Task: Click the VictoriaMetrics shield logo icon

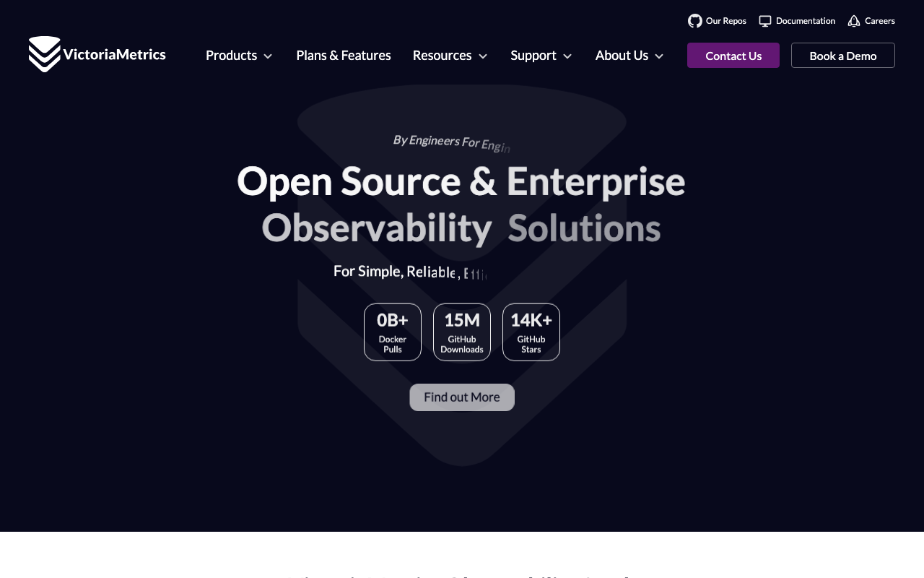Action: [45, 54]
